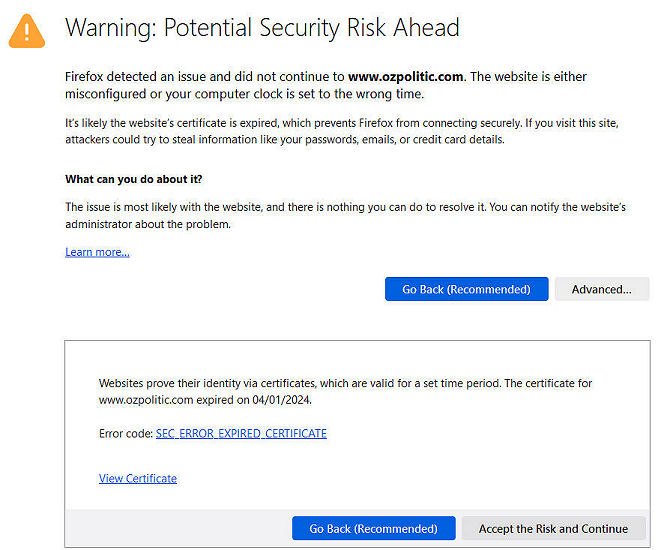Viewport: 658px width, 550px height.
Task: Open the "Learn more…" link
Action: [97, 252]
